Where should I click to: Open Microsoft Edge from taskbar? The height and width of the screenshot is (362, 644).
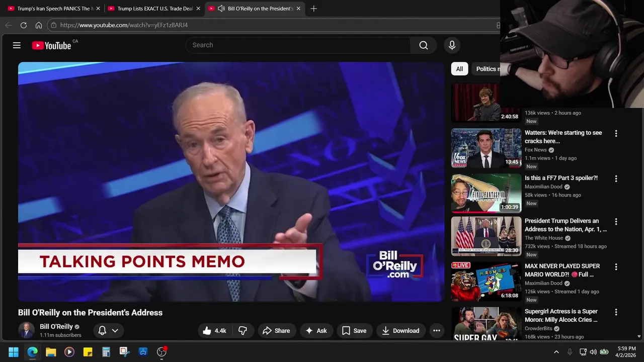pos(32,352)
